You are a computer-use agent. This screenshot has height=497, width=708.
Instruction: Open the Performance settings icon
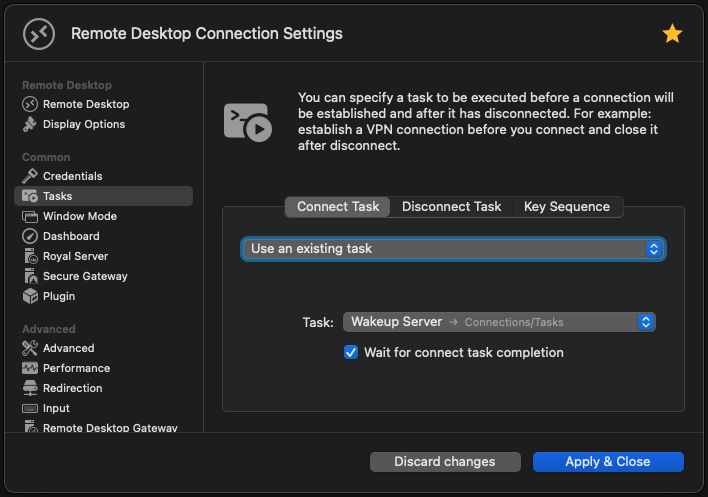tap(30, 368)
